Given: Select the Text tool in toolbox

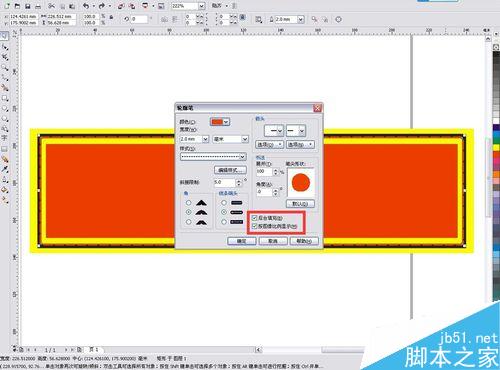Looking at the screenshot, I should pyautogui.click(x=5, y=138).
